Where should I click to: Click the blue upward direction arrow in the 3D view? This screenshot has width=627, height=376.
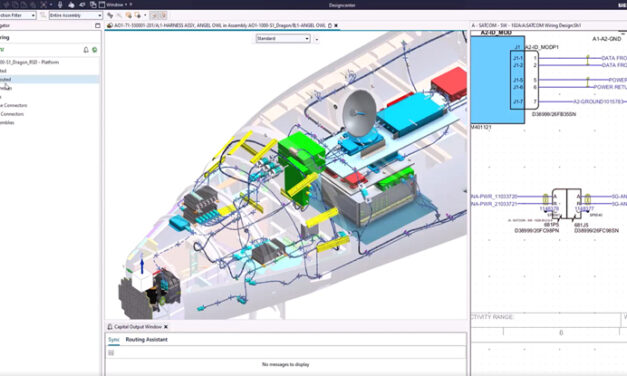[x=142, y=265]
